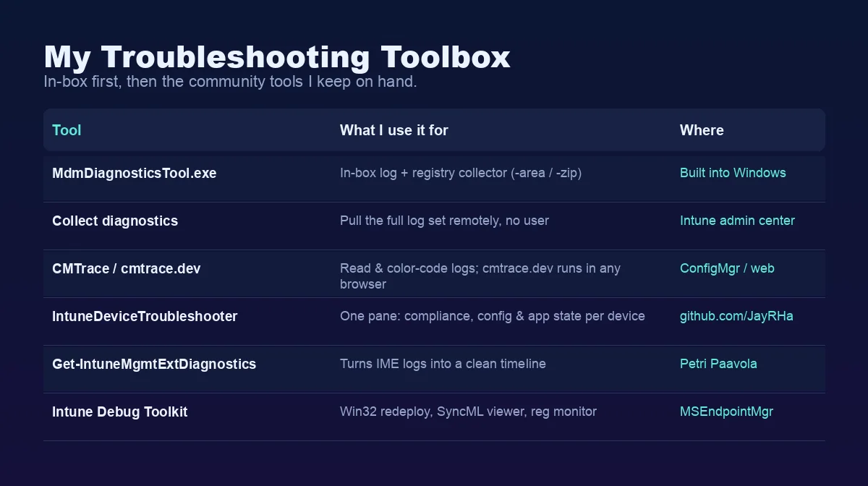Select the 'CMTrace / cmtrace.dev' cell
This screenshot has width=868, height=486.
tap(127, 269)
